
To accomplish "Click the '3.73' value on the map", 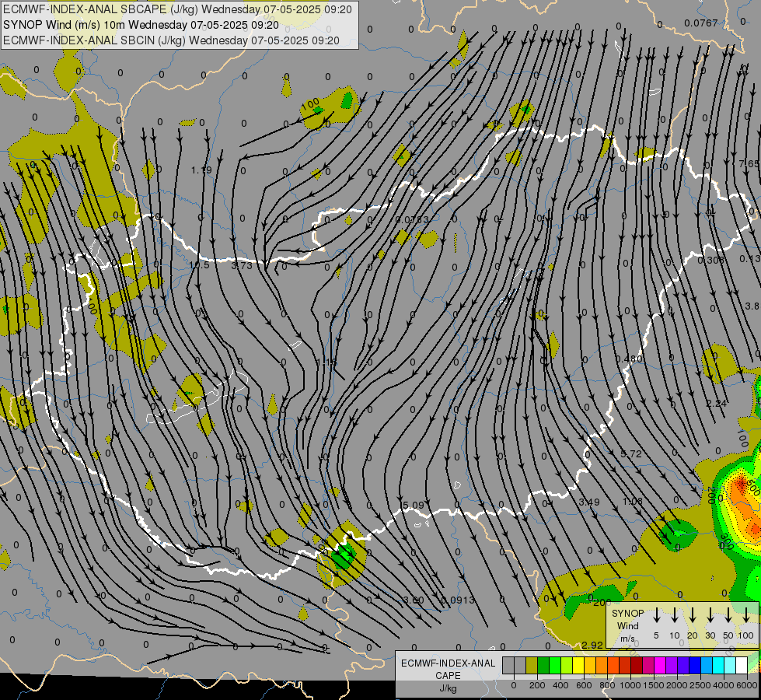I will (242, 266).
